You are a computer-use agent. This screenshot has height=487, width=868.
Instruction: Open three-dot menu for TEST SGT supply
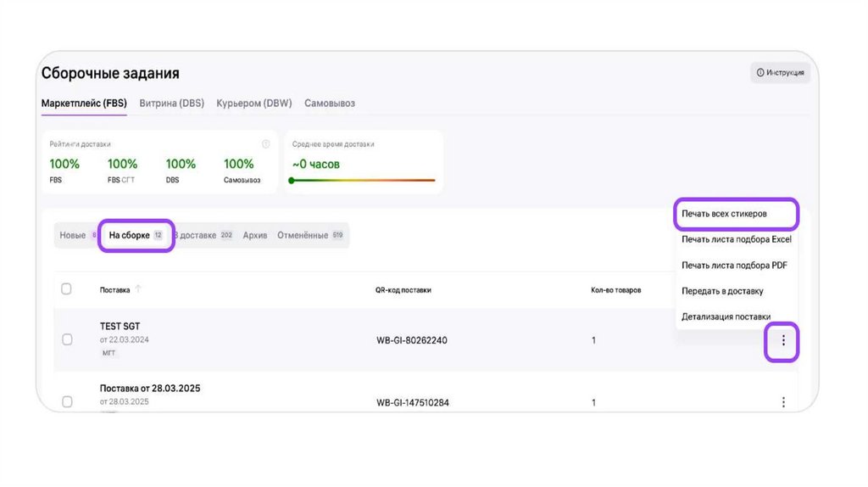782,341
